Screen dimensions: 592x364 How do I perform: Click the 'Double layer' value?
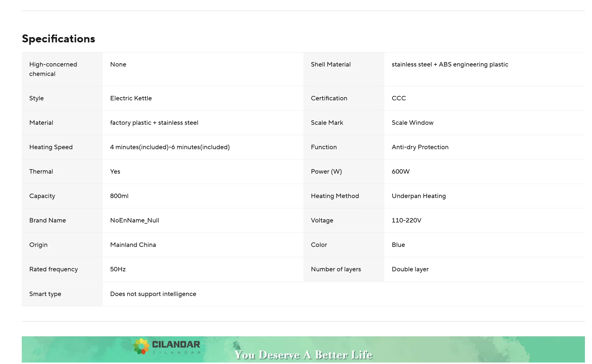tap(410, 269)
